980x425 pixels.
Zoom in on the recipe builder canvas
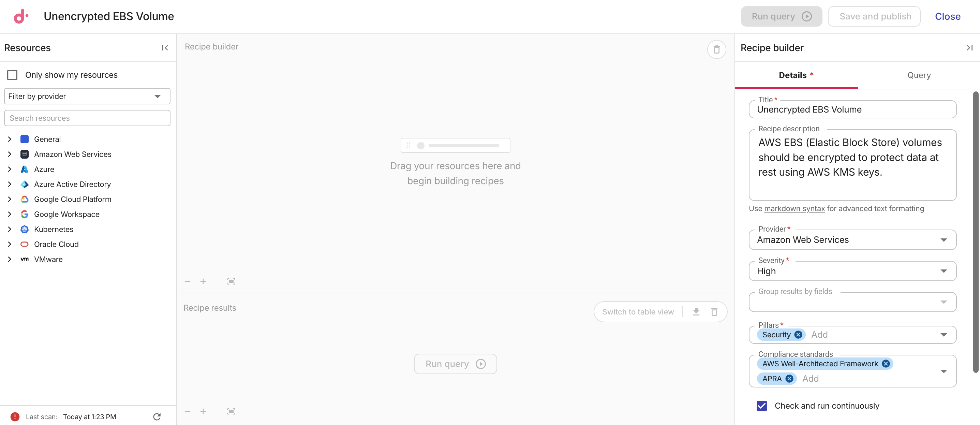tap(204, 281)
